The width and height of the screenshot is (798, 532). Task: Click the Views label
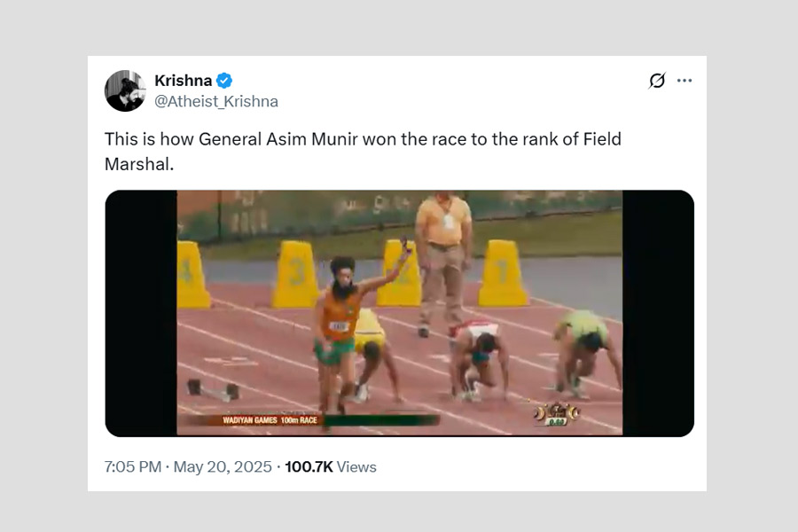[356, 466]
